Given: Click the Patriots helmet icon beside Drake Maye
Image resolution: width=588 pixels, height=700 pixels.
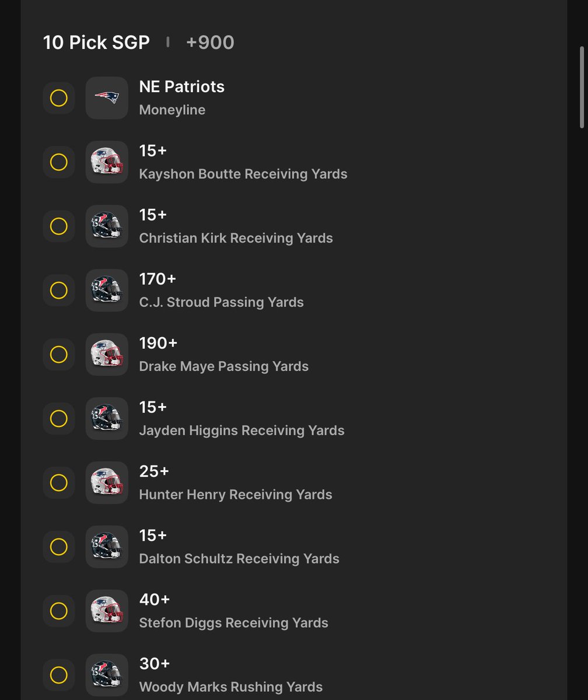Looking at the screenshot, I should (107, 355).
